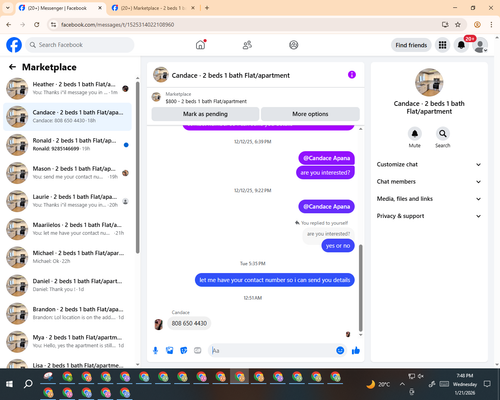Screen dimensions: 500x400
Task: Open Mya's conversation
Action: click(x=68, y=341)
